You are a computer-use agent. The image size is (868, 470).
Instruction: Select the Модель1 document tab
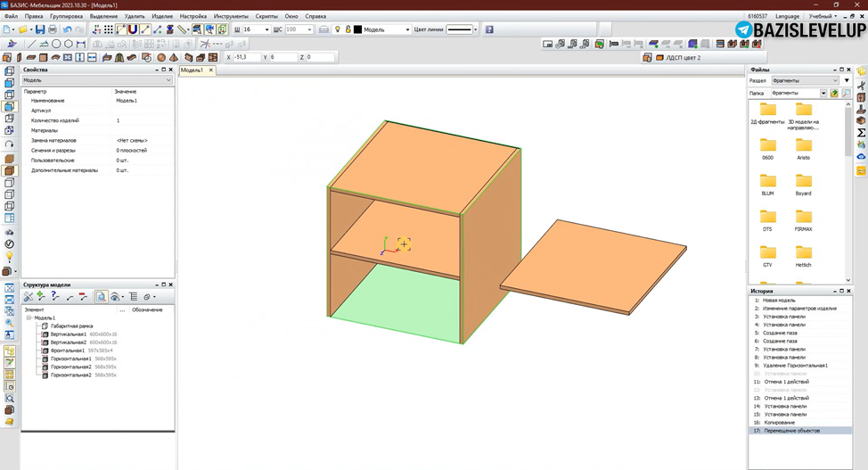tap(192, 70)
